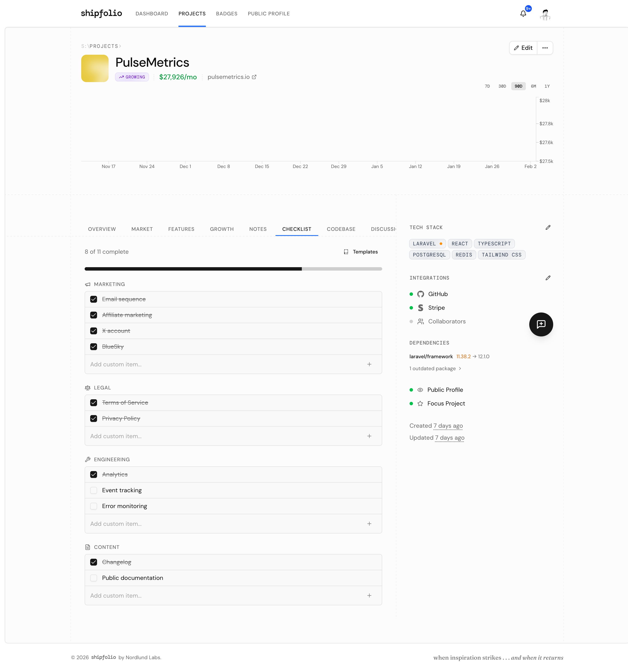Open external link icon beside pulsemetrics.io
This screenshot has width=628, height=672.
coord(254,77)
